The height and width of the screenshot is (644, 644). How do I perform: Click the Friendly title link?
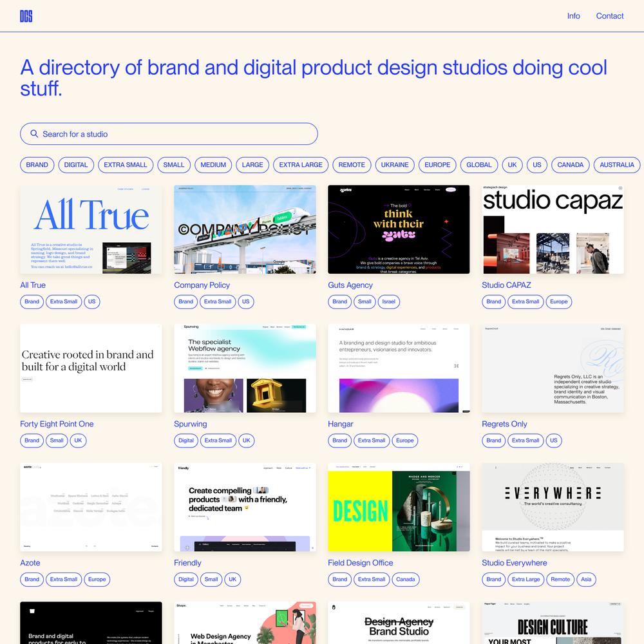tap(187, 563)
